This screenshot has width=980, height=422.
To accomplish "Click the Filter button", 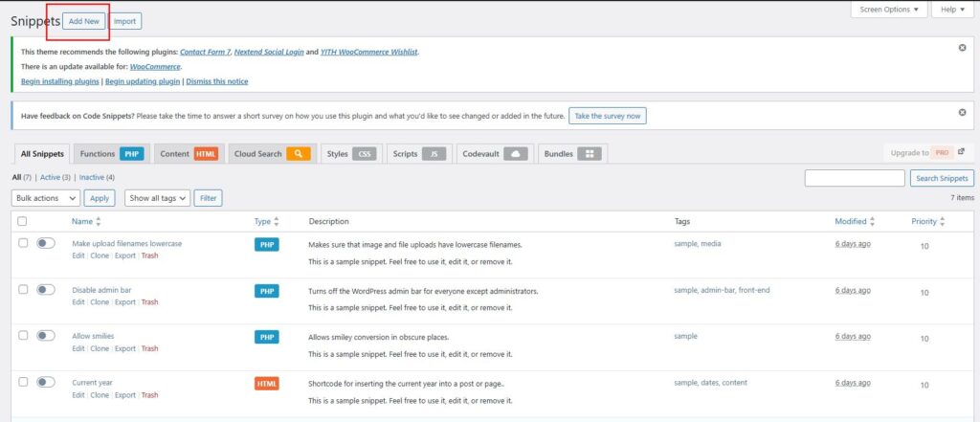I will pos(208,198).
